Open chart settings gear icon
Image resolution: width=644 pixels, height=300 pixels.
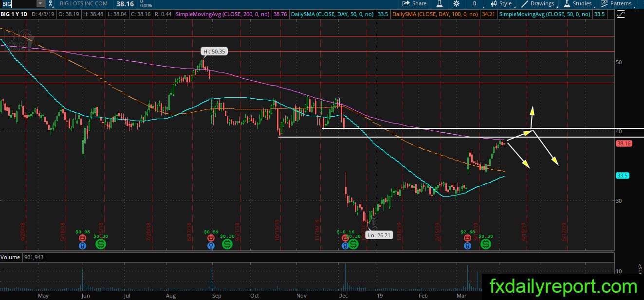[456, 3]
